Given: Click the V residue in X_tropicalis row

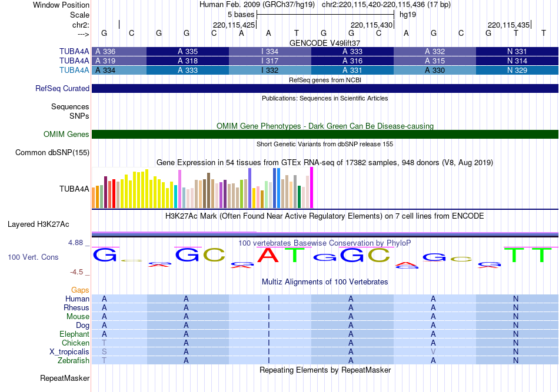Looking at the screenshot, I should [433, 352].
